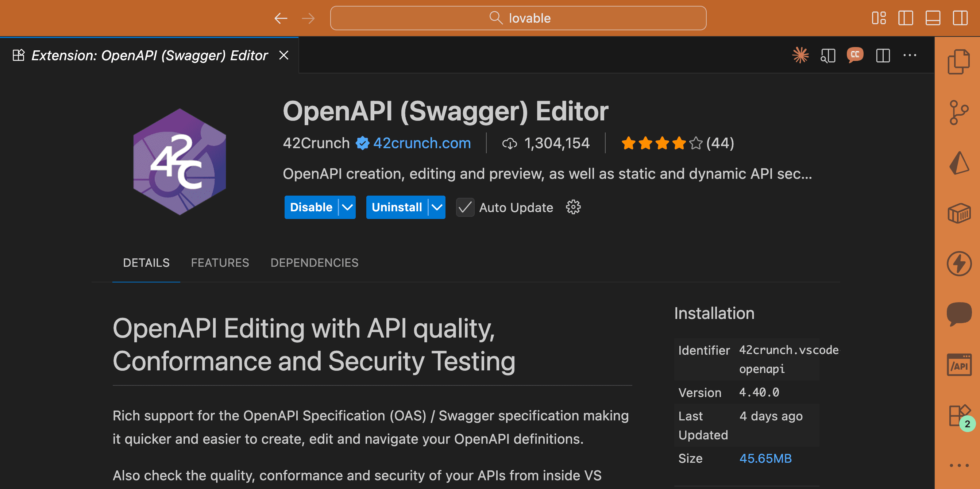Open the Source Control branch icon
Viewport: 980px width, 489px height.
click(x=959, y=112)
